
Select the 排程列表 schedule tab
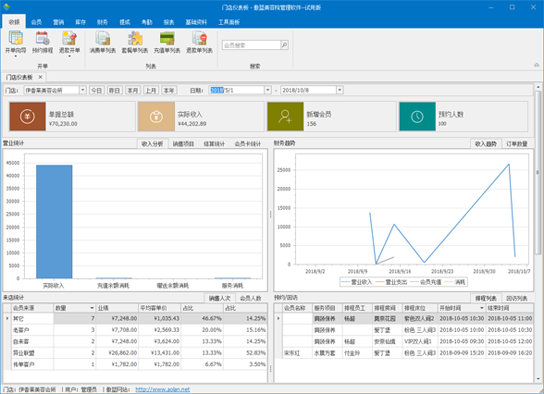(486, 298)
